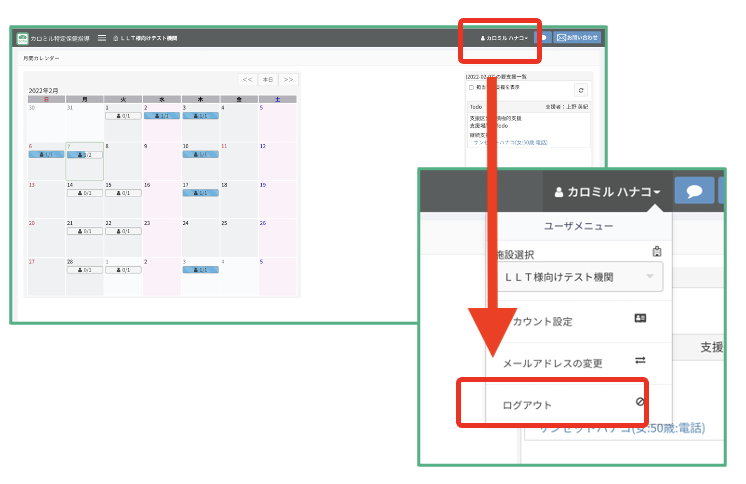Click the Calomeal logo icon in header
746x484 pixels.
pos(22,38)
